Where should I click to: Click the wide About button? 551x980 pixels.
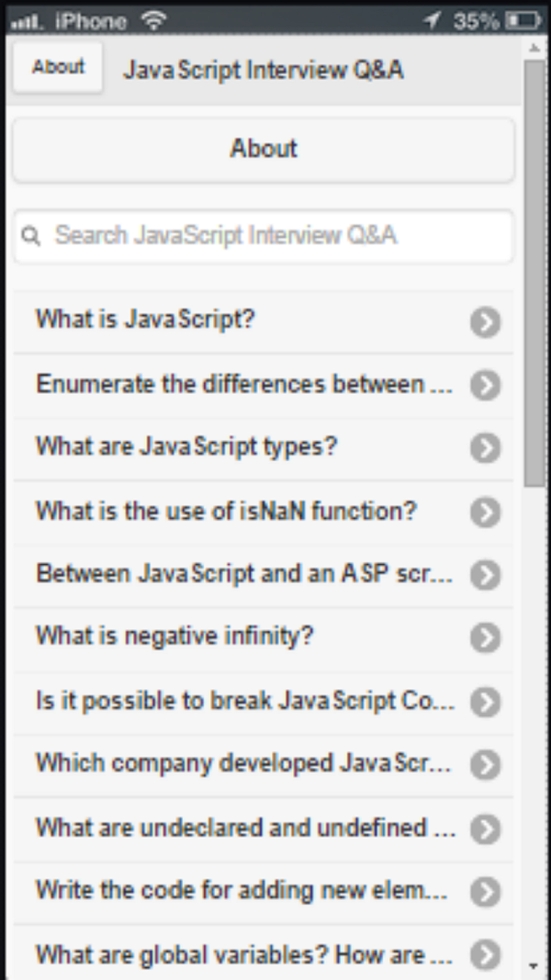pos(263,150)
